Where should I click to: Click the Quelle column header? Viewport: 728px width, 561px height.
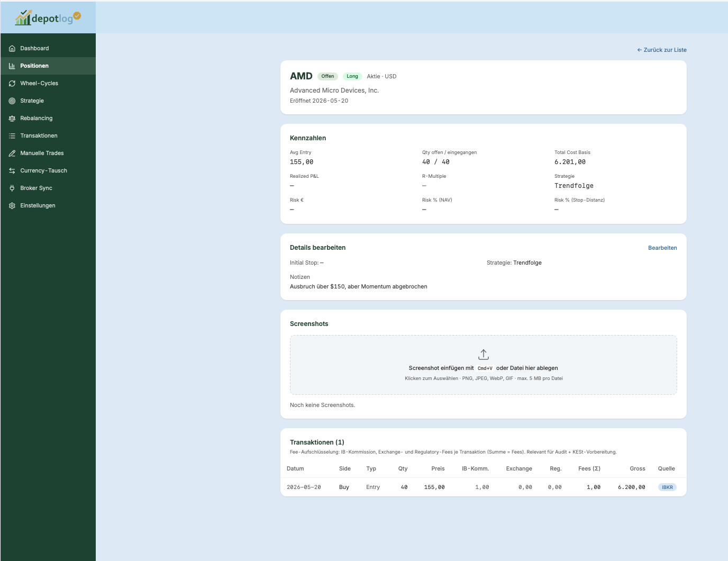click(667, 468)
